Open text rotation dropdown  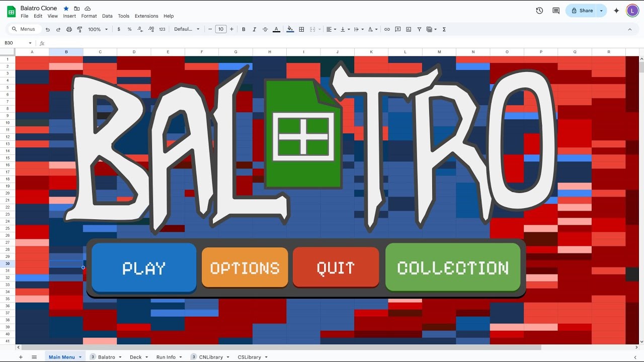click(x=373, y=29)
